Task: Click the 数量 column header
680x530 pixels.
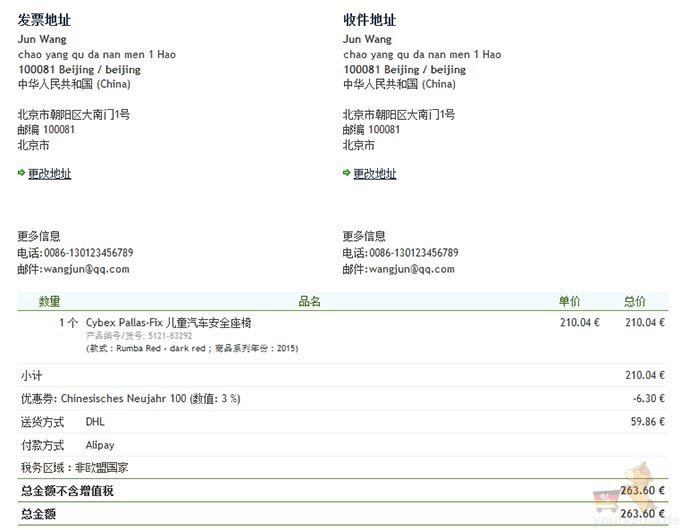Action: 49,301
